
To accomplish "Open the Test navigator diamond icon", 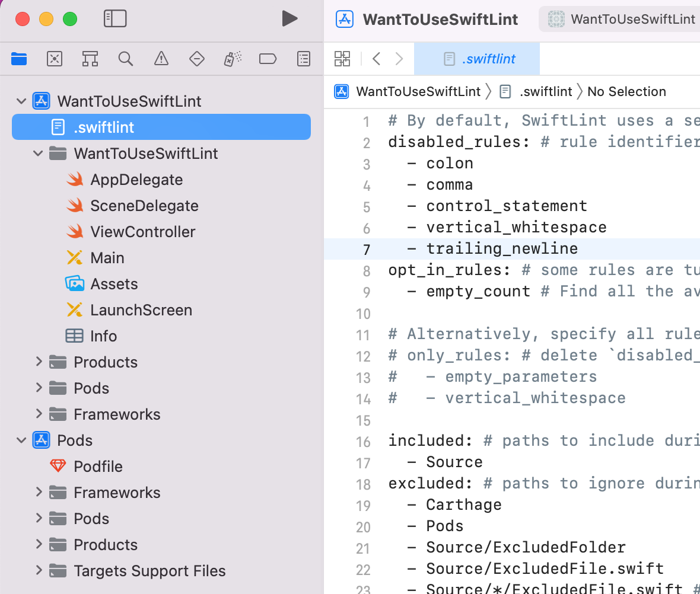I will (197, 59).
